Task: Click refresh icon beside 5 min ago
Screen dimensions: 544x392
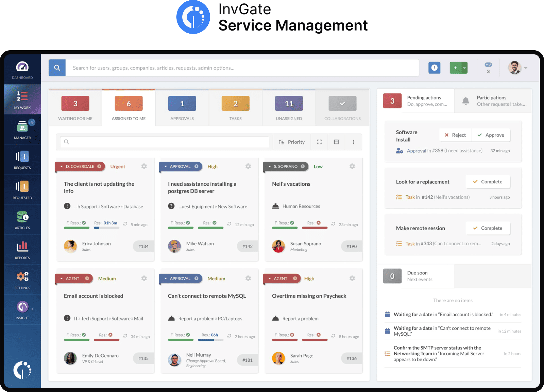Action: [x=125, y=224]
